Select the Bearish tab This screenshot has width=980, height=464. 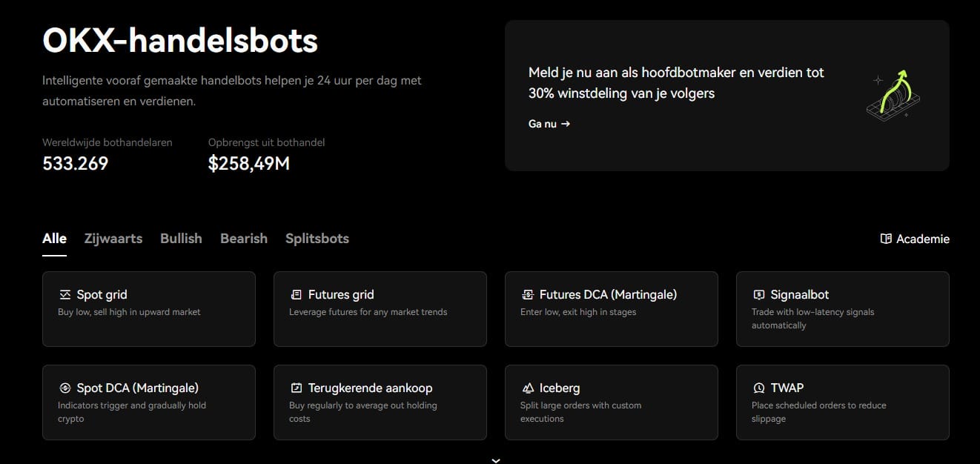(x=243, y=238)
